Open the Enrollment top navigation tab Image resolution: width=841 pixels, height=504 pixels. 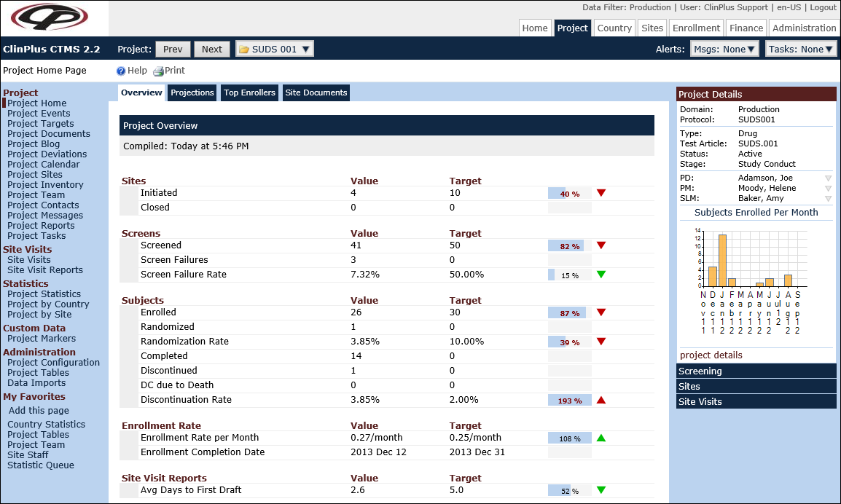(696, 28)
